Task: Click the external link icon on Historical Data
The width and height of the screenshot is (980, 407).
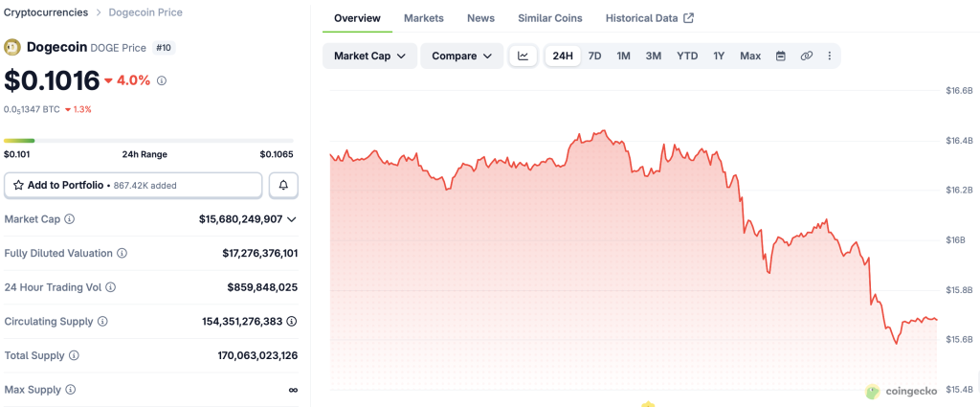Action: click(688, 18)
